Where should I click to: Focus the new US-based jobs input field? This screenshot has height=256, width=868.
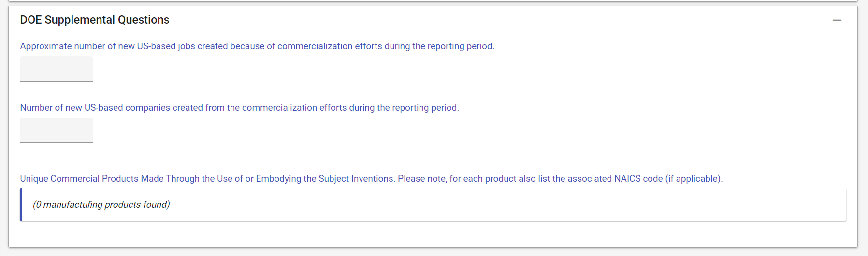tap(57, 69)
